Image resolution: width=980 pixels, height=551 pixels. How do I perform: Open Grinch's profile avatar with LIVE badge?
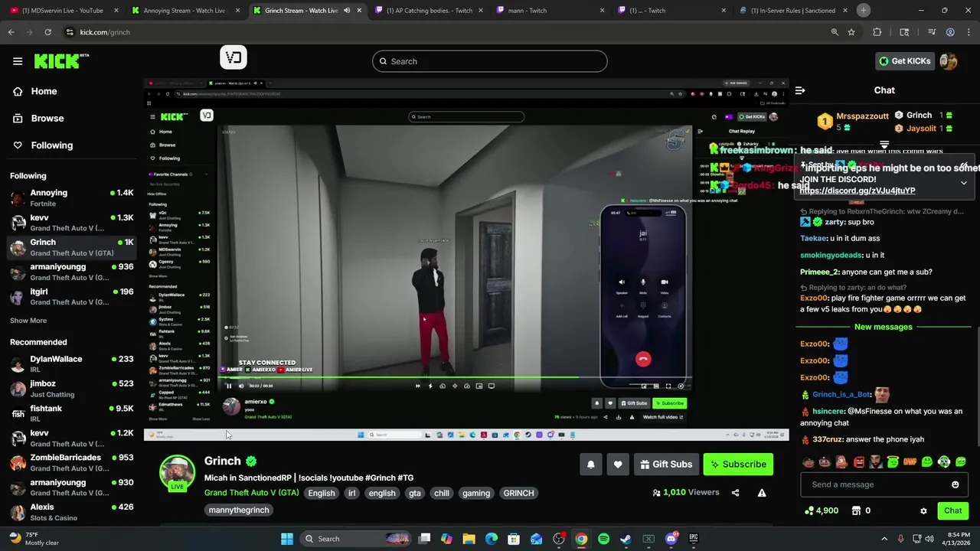177,474
